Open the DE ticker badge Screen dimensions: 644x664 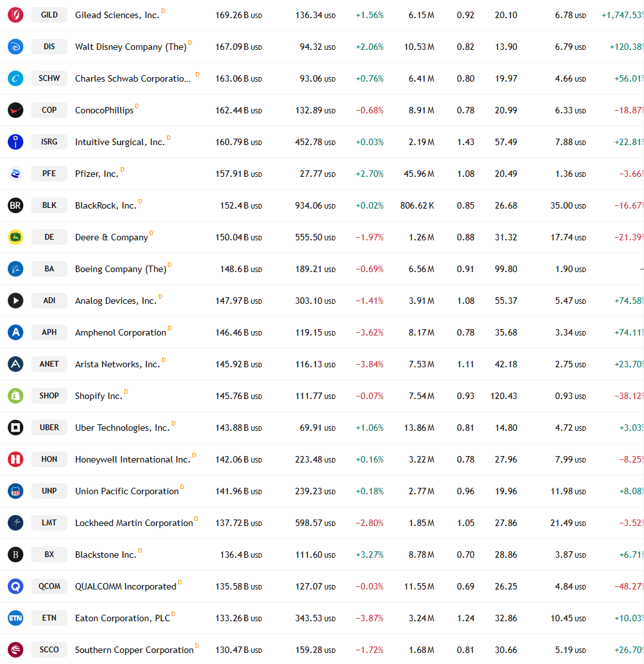[49, 237]
